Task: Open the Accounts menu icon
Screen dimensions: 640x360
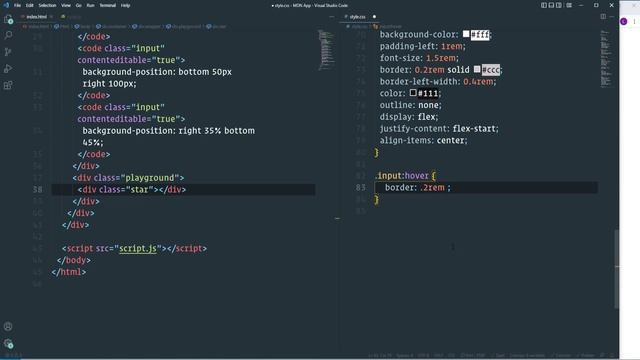Action: (x=8, y=327)
